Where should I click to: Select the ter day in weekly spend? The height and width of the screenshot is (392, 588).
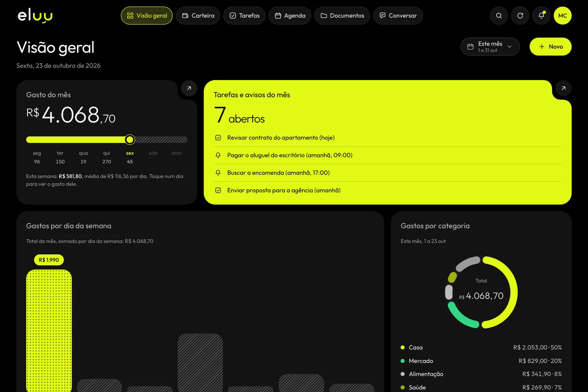point(60,157)
